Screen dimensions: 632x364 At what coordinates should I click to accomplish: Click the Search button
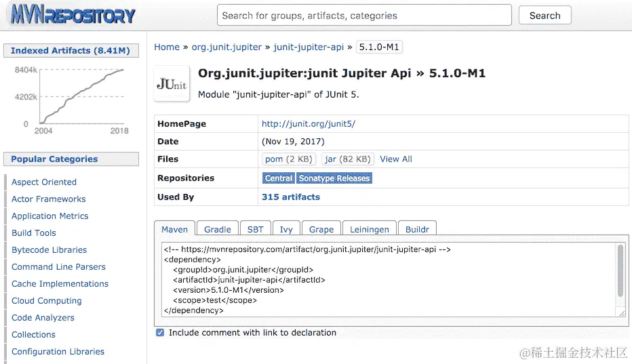pyautogui.click(x=545, y=16)
